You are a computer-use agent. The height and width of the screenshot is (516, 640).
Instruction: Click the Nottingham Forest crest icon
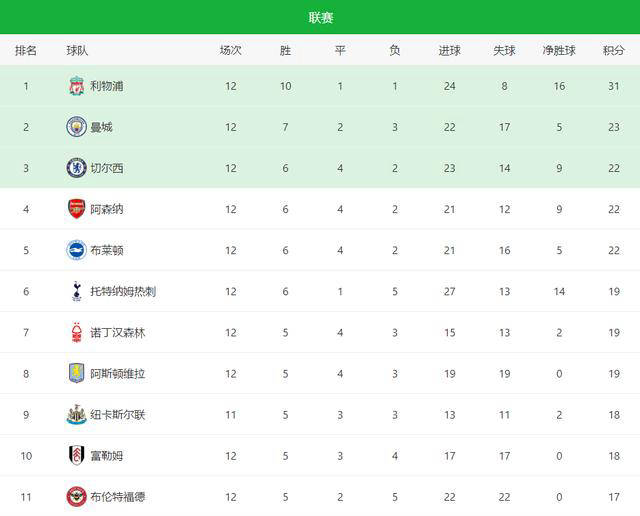pos(76,332)
